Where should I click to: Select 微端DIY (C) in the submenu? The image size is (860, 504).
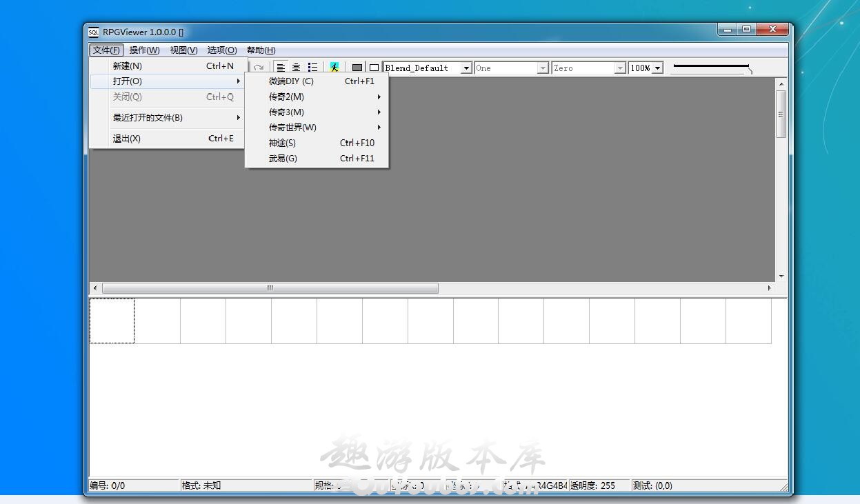coord(317,81)
